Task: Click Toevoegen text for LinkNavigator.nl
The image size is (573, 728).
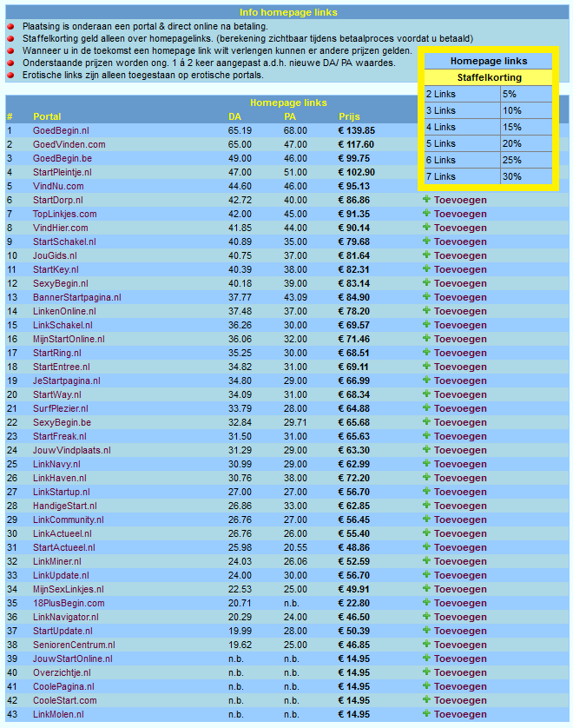Action: coord(460,617)
